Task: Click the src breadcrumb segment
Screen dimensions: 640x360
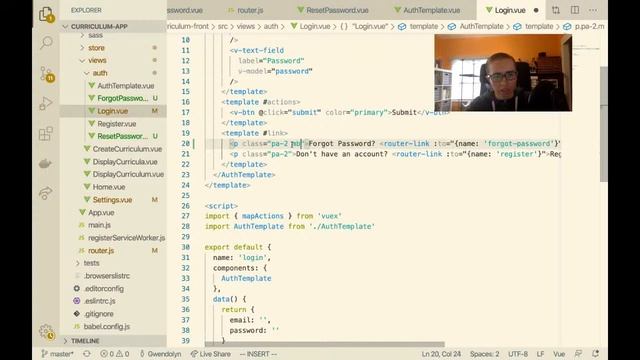Action: pyautogui.click(x=223, y=27)
